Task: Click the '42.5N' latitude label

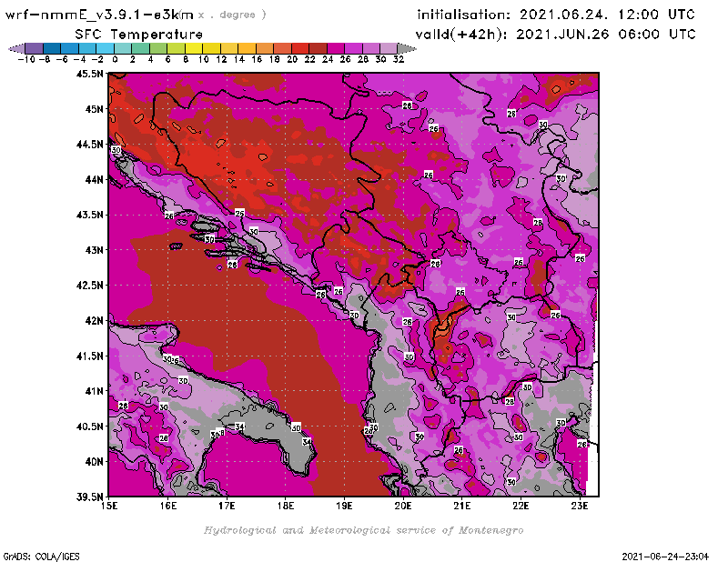Action: tap(89, 286)
